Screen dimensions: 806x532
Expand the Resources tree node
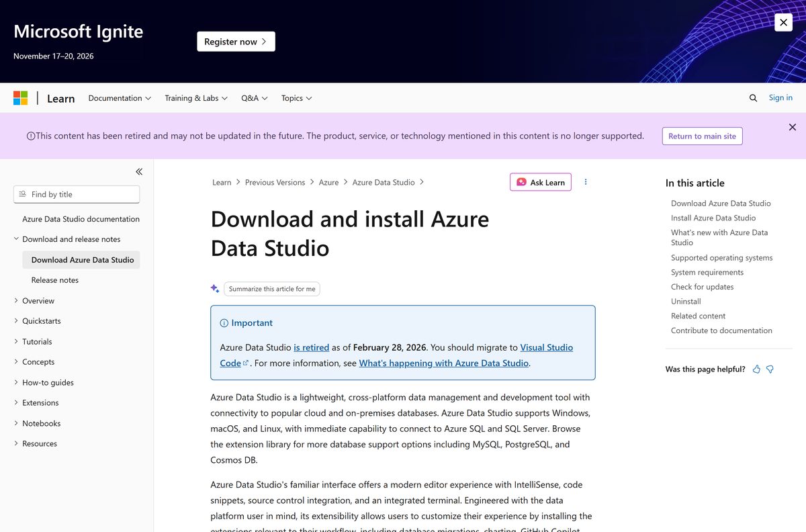click(16, 443)
